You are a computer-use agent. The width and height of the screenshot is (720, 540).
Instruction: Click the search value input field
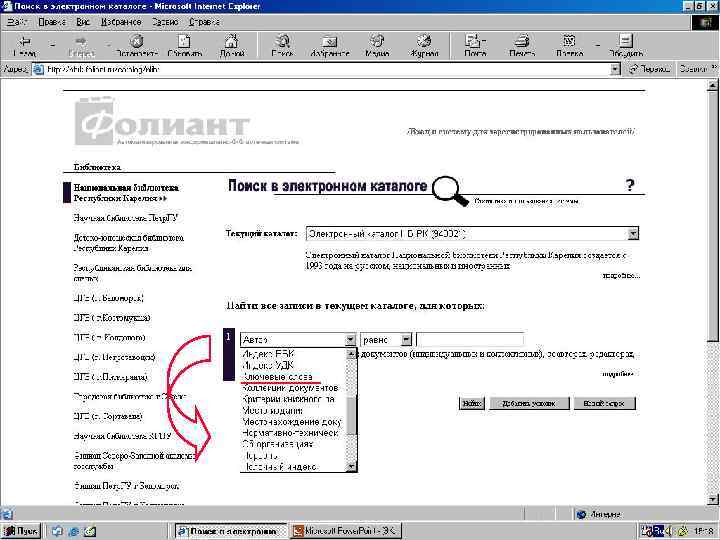[469, 340]
